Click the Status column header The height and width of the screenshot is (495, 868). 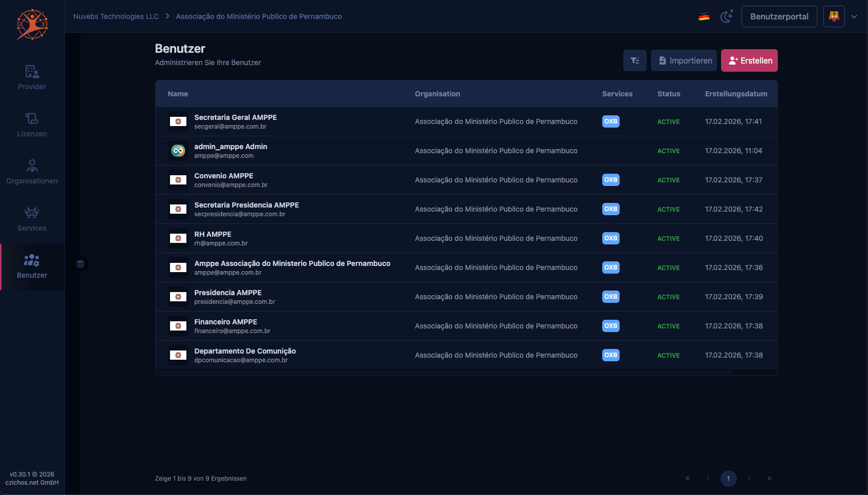coord(669,94)
